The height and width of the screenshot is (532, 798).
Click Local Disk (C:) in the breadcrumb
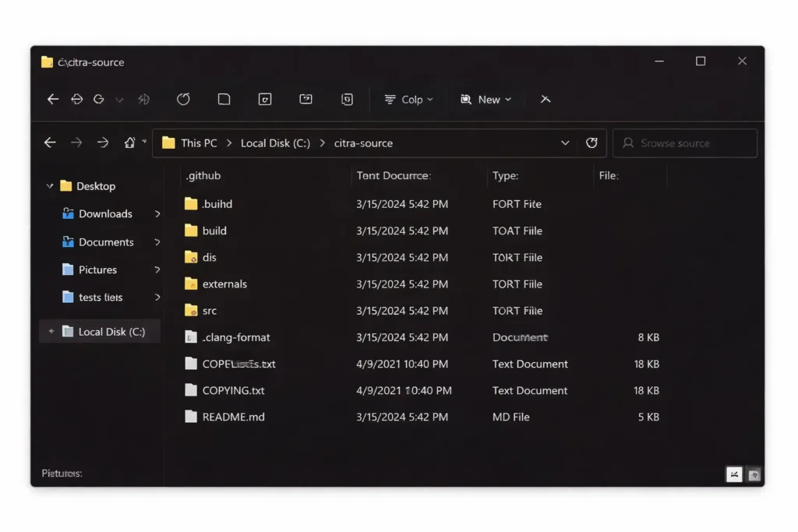coord(275,143)
